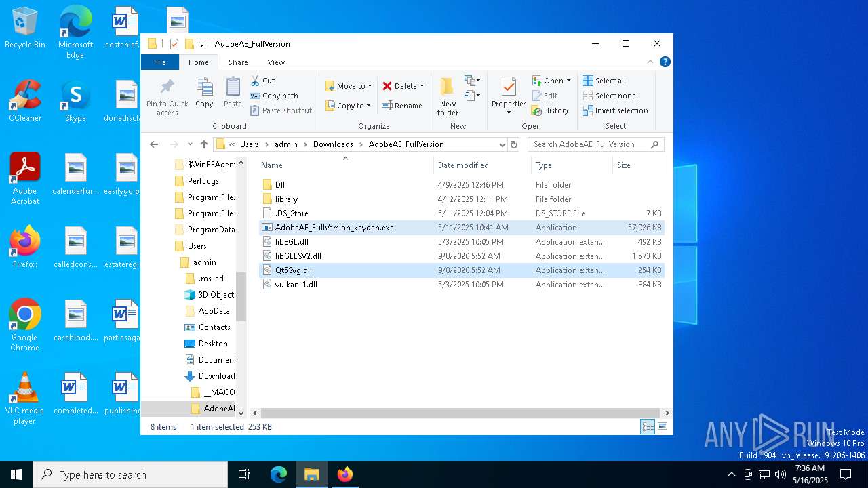Select AdobeAE_FullVersion_keygen.exe file

[462, 228]
